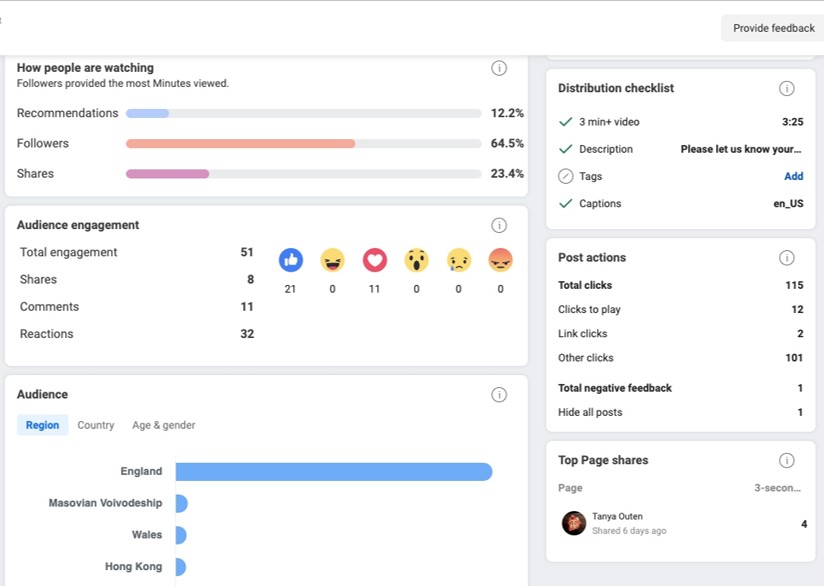Select the Region audience tab

click(42, 425)
